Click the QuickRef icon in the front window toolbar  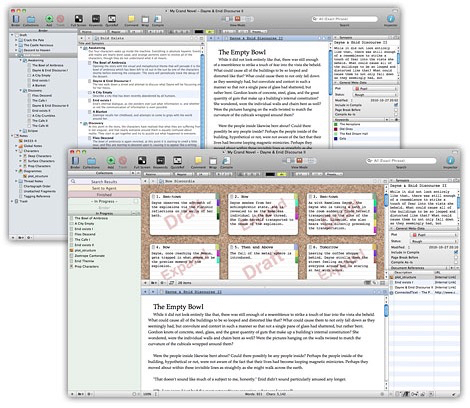[177, 161]
